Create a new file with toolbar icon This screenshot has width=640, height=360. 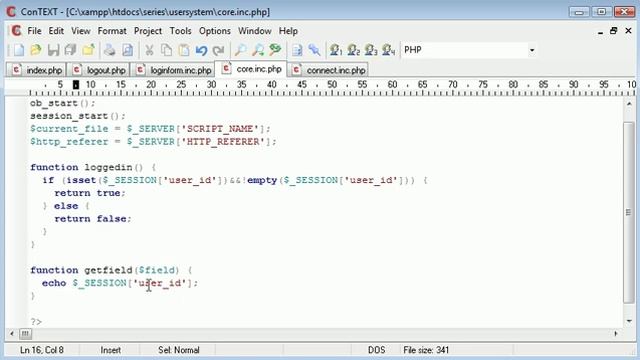(x=18, y=50)
